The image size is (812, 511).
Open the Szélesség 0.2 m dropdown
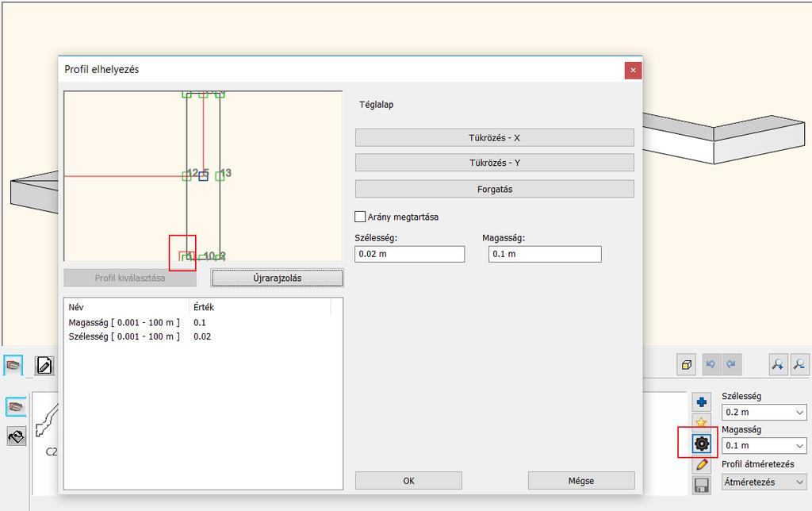(x=764, y=412)
